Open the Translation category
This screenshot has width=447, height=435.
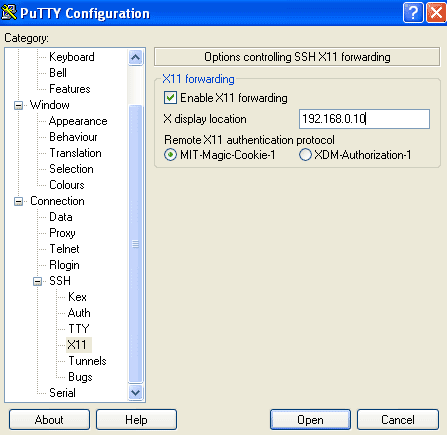coord(75,153)
